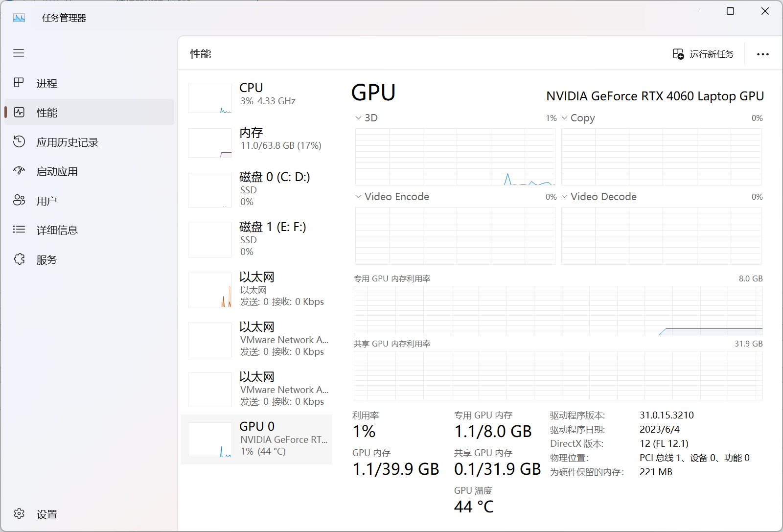The height and width of the screenshot is (532, 783).
Task: Open the three-dot more options menu
Action: click(762, 54)
